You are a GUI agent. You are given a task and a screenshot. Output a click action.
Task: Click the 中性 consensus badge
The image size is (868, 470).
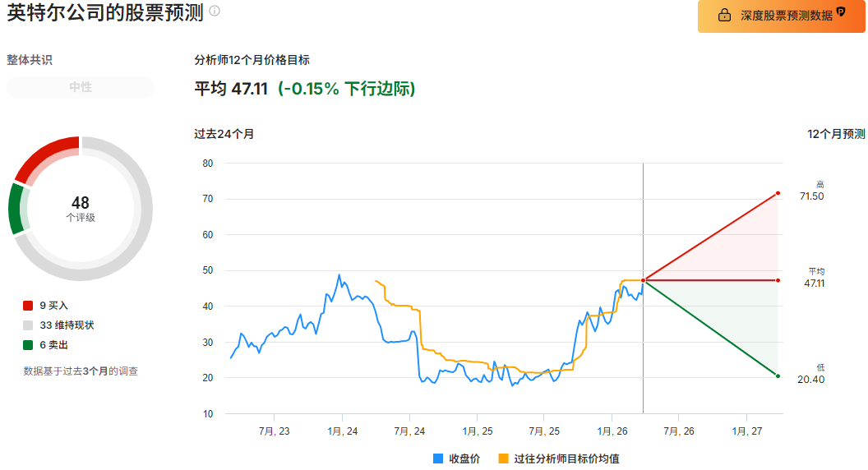tap(81, 87)
